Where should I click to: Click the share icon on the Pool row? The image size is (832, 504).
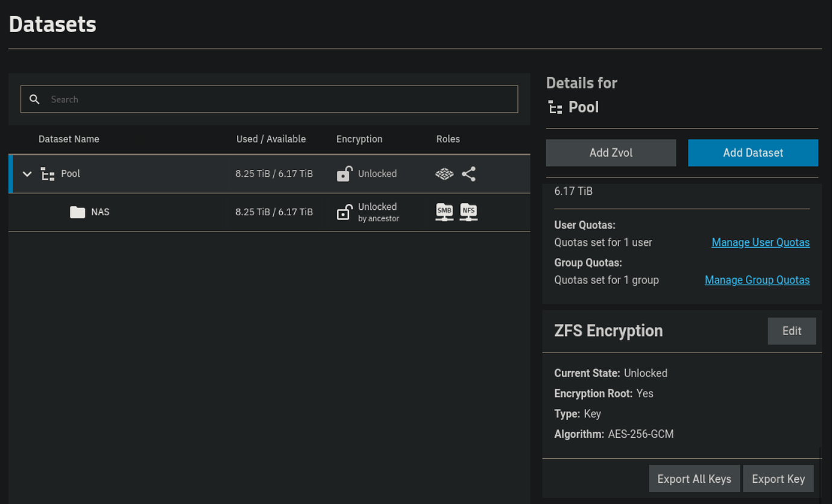[x=468, y=174]
